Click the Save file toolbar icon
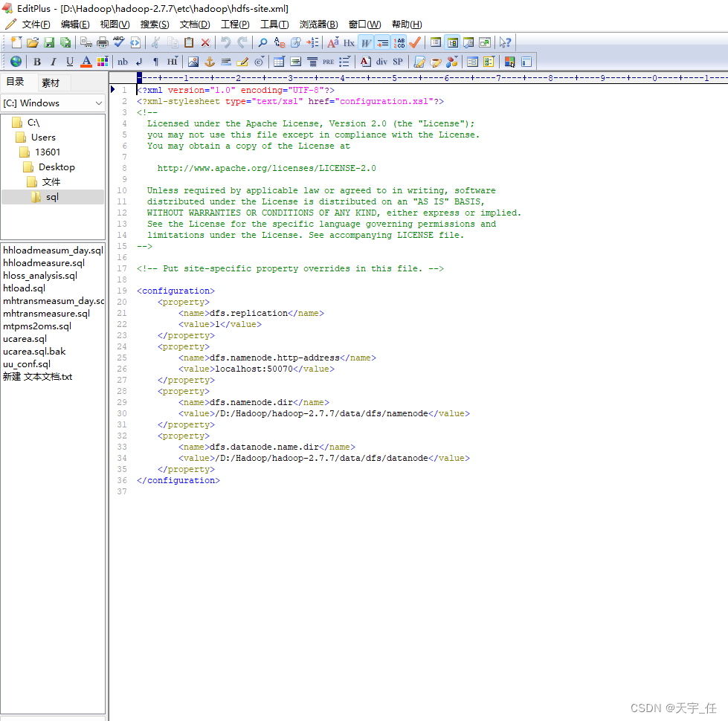Screen dimensions: 728x721 click(x=49, y=43)
